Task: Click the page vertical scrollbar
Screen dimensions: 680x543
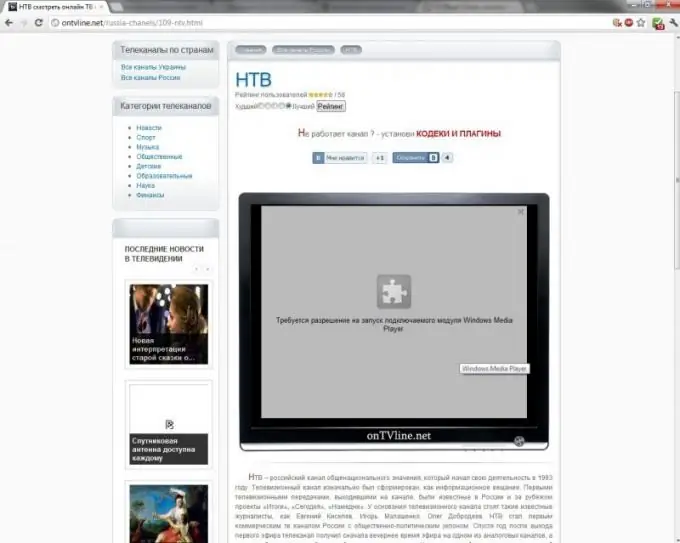Action: 677,182
